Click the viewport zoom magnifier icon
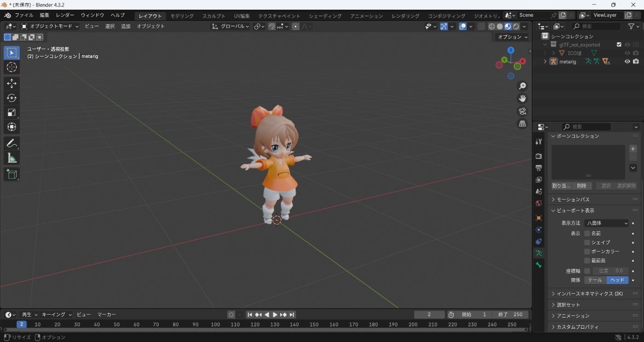 [x=523, y=86]
